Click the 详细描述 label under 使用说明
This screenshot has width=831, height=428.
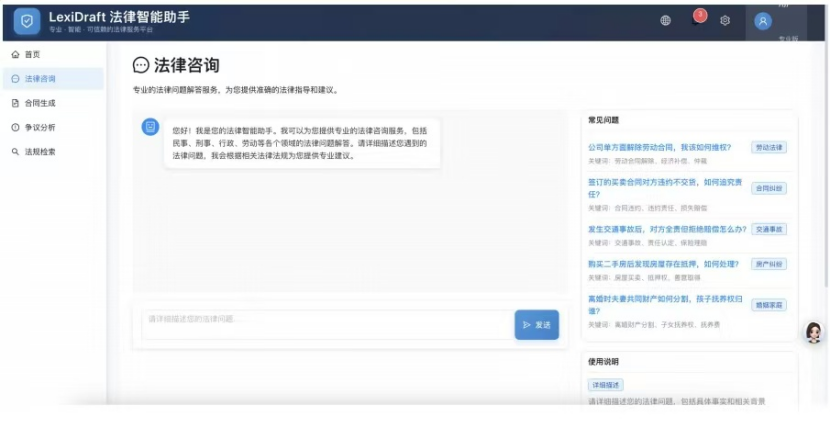click(606, 384)
